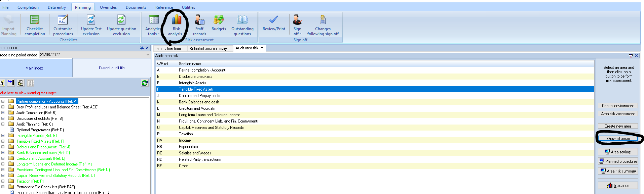
Task: Click Review/Print checkmark icon
Action: pos(274,19)
